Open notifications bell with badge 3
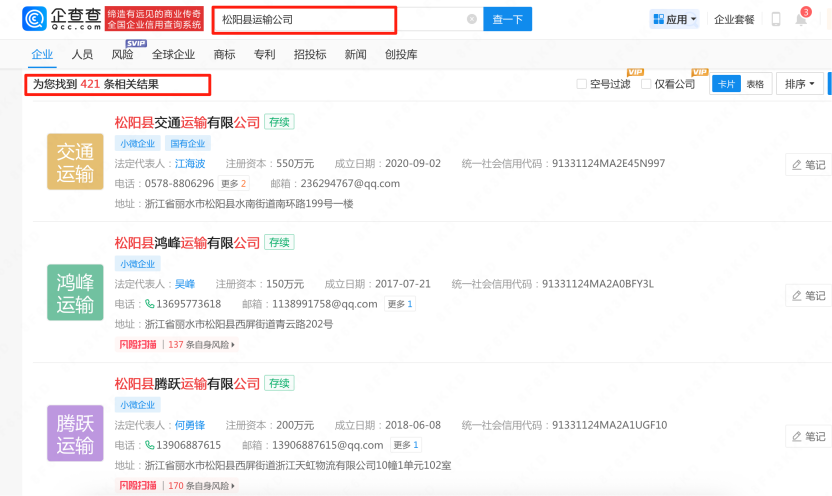 (802, 18)
